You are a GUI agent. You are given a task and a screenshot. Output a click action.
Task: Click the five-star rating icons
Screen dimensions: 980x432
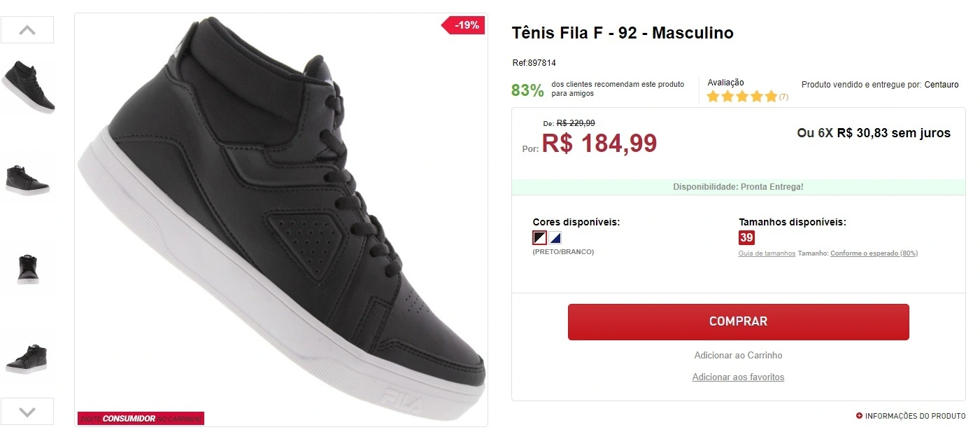(x=741, y=97)
